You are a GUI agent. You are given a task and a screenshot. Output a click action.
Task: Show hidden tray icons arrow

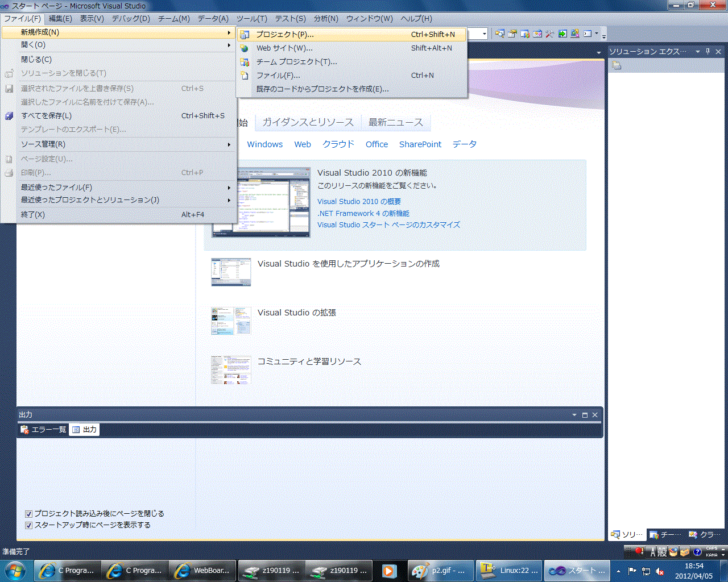618,571
